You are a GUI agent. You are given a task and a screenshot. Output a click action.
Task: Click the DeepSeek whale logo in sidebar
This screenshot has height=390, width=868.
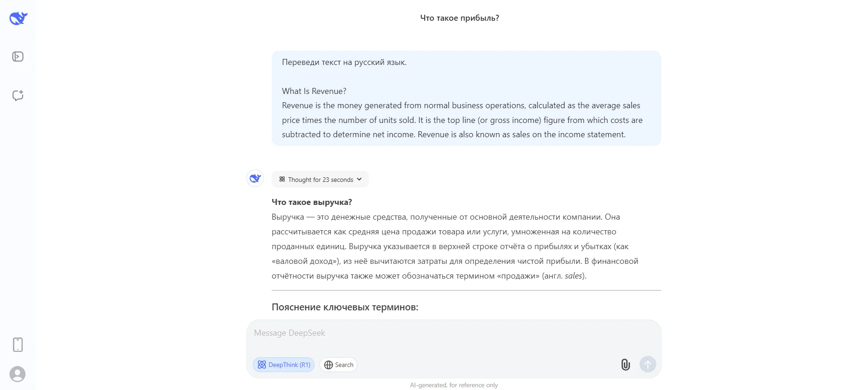coord(18,18)
